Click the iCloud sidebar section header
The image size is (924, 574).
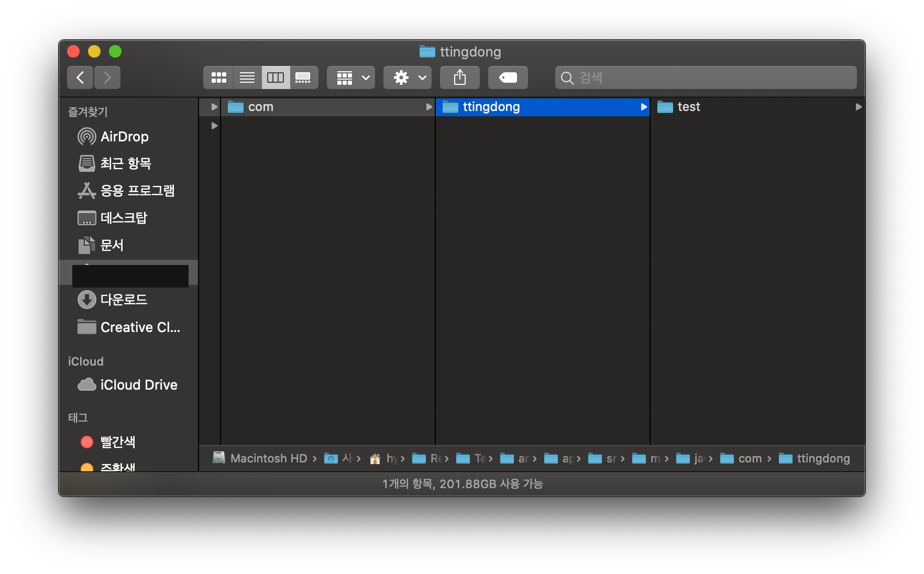click(x=86, y=361)
